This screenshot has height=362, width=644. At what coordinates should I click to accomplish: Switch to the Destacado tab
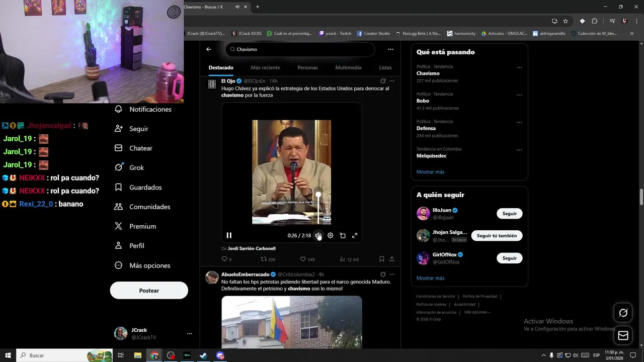coord(221,67)
